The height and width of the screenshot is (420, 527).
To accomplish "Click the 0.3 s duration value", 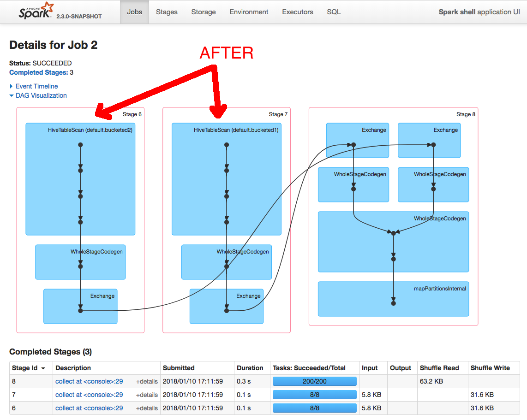I will click(x=244, y=381).
